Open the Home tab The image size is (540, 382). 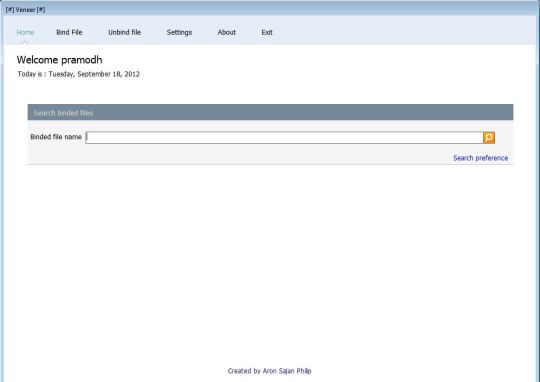tap(25, 32)
